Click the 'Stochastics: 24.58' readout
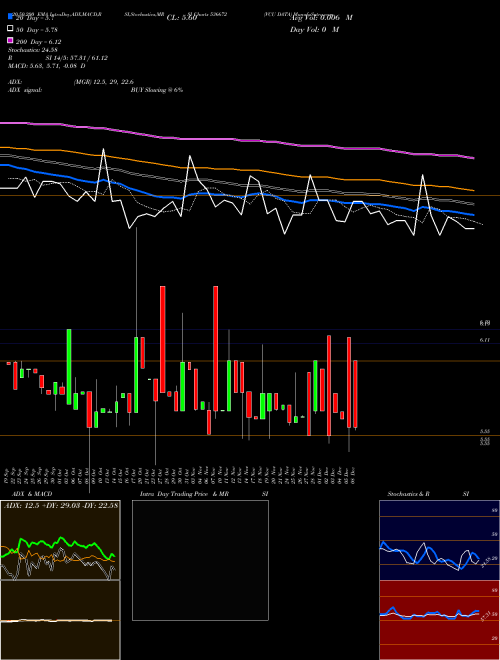Screen dimensions: 500x660 32,50
